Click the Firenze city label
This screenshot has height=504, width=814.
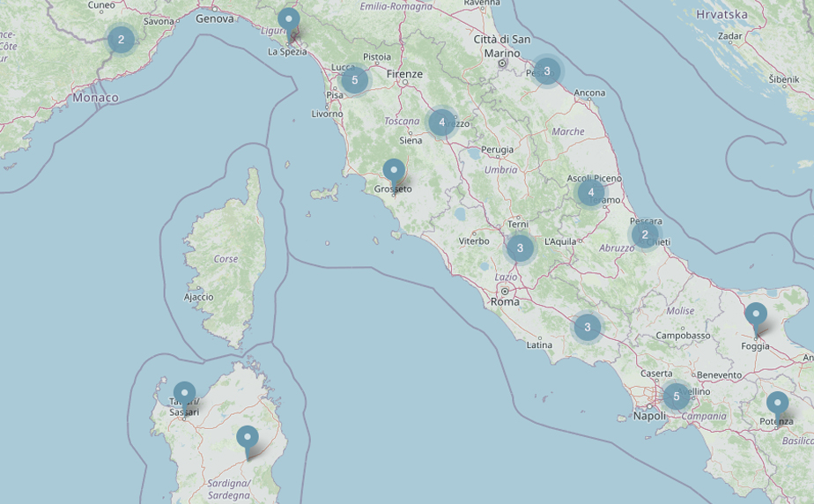click(405, 75)
